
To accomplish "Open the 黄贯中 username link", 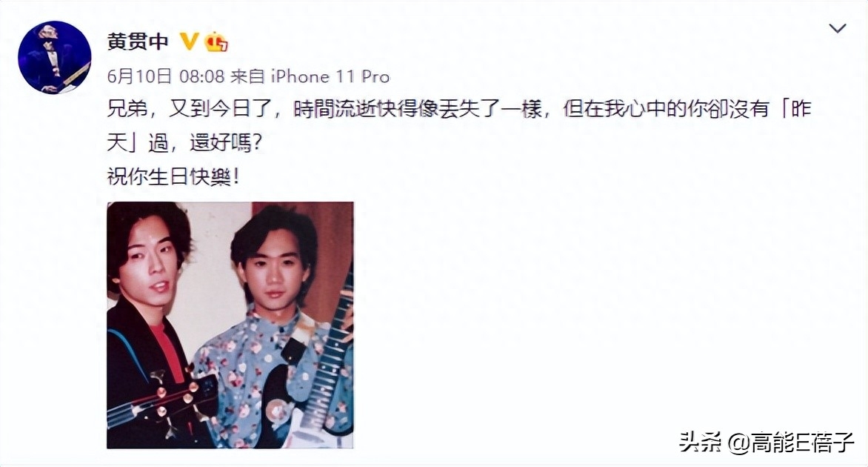I will coord(138,42).
